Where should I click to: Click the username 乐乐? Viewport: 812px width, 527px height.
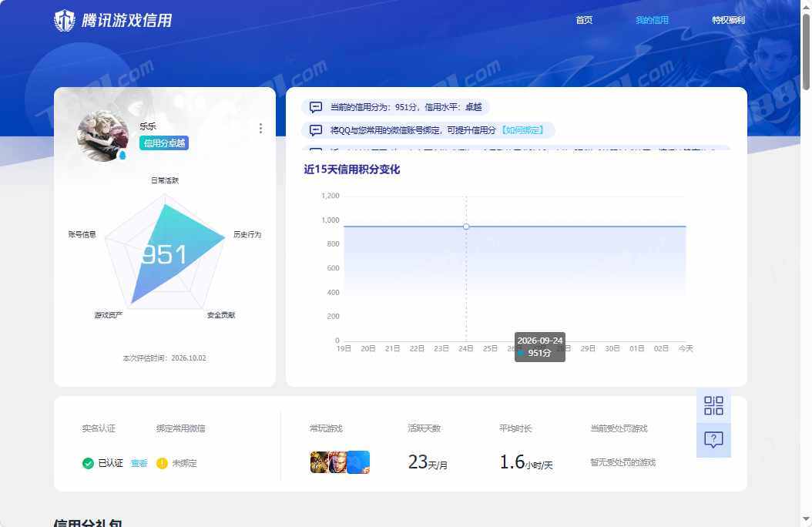click(x=148, y=126)
